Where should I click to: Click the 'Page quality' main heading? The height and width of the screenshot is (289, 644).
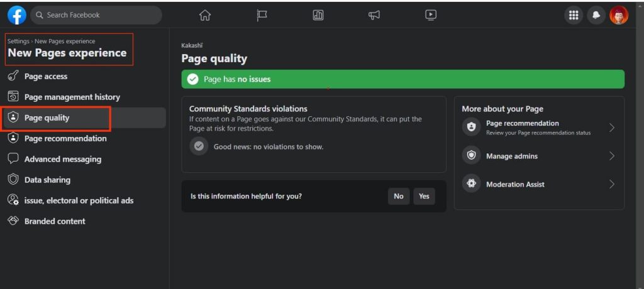point(214,58)
